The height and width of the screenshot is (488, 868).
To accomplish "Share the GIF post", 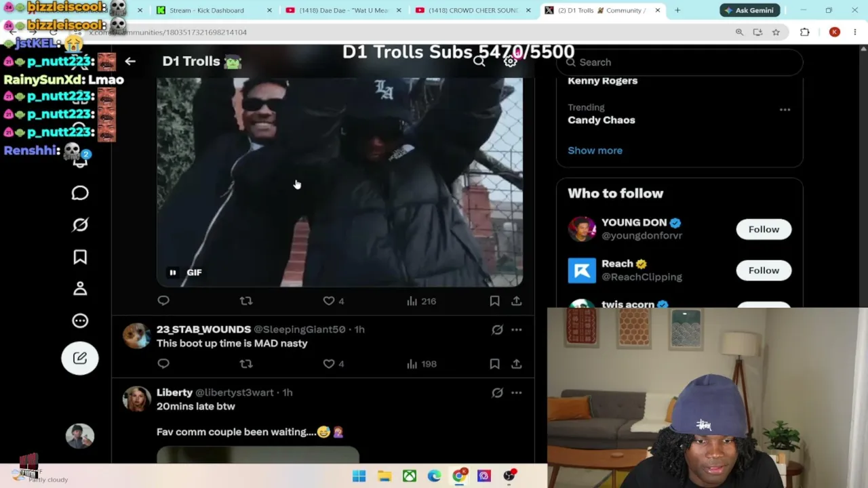I will click(x=517, y=301).
